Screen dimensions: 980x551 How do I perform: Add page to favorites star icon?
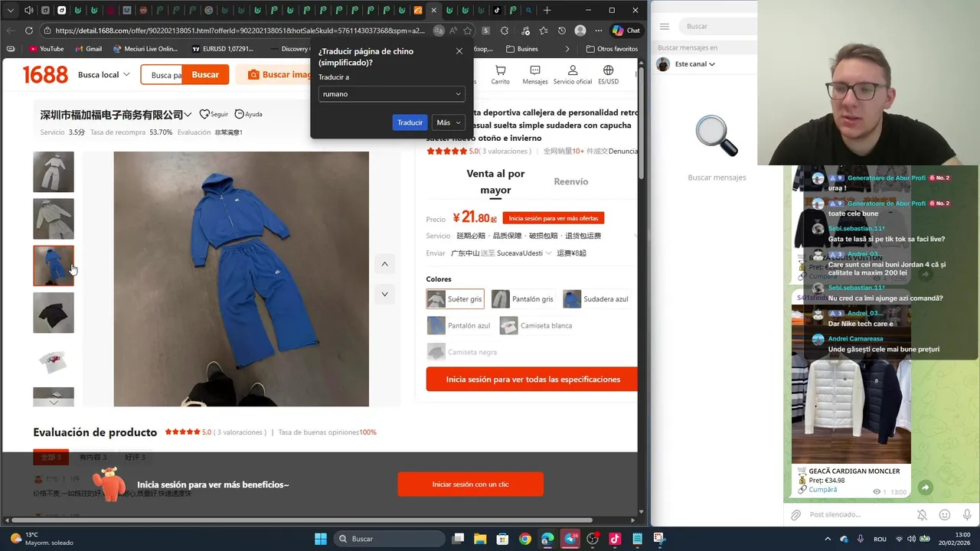click(468, 31)
